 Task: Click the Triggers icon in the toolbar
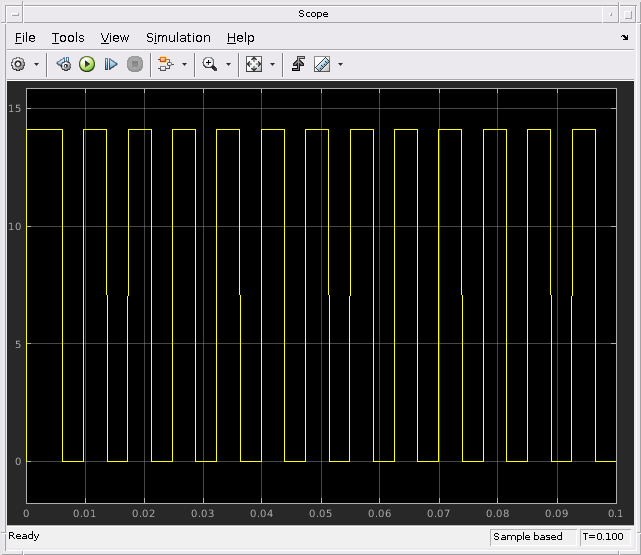click(x=298, y=64)
